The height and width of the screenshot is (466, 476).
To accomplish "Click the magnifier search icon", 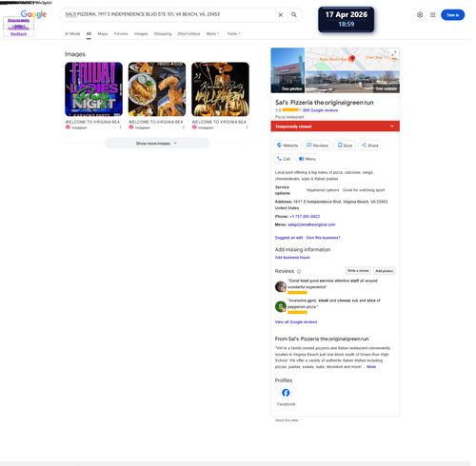I will pyautogui.click(x=294, y=15).
